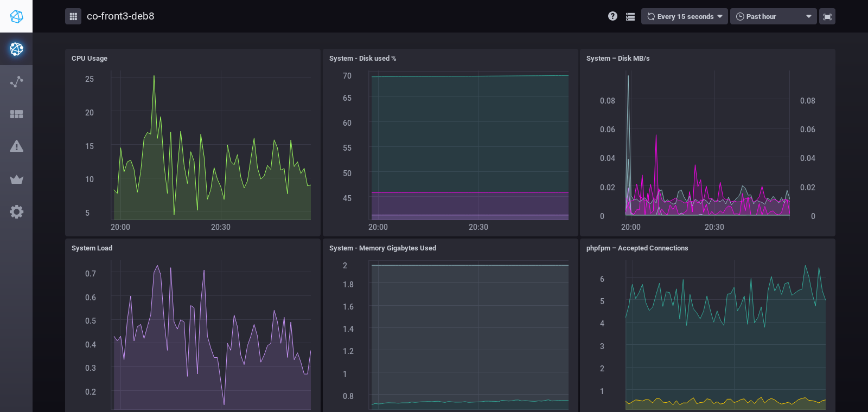The width and height of the screenshot is (868, 412).
Task: Click the help question mark icon
Action: (x=612, y=16)
